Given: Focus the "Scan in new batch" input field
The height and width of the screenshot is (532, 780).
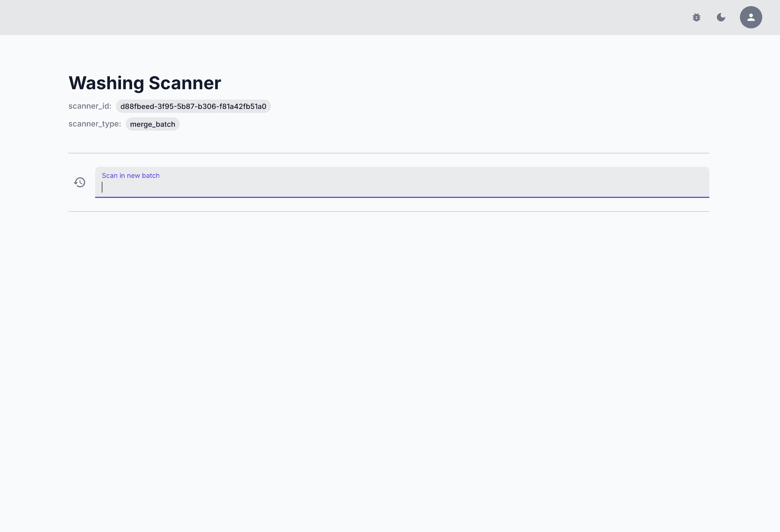Looking at the screenshot, I should (x=402, y=183).
